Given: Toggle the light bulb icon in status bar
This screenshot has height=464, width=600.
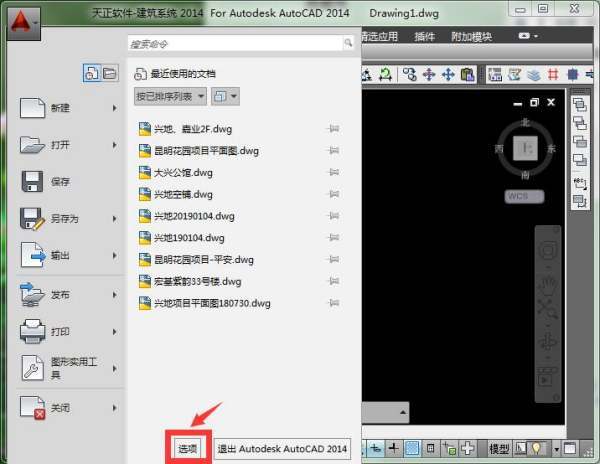Looking at the screenshot, I should [x=536, y=448].
